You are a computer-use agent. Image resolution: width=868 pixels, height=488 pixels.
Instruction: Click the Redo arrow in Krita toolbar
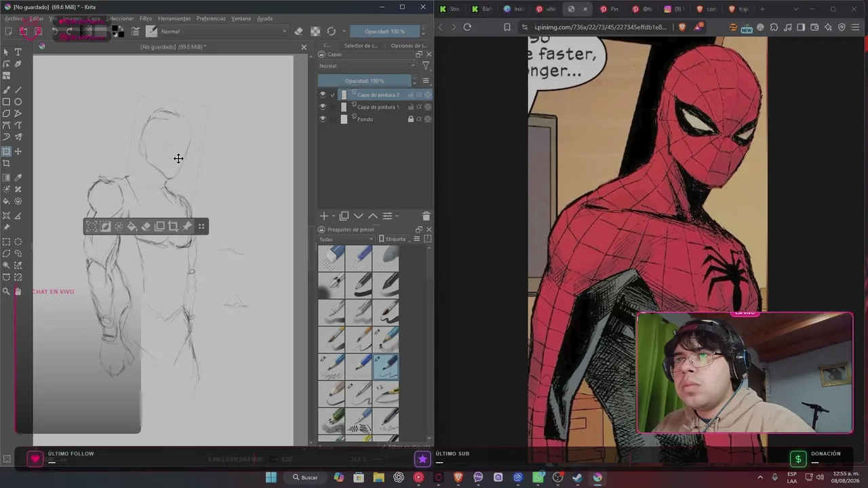click(x=69, y=31)
